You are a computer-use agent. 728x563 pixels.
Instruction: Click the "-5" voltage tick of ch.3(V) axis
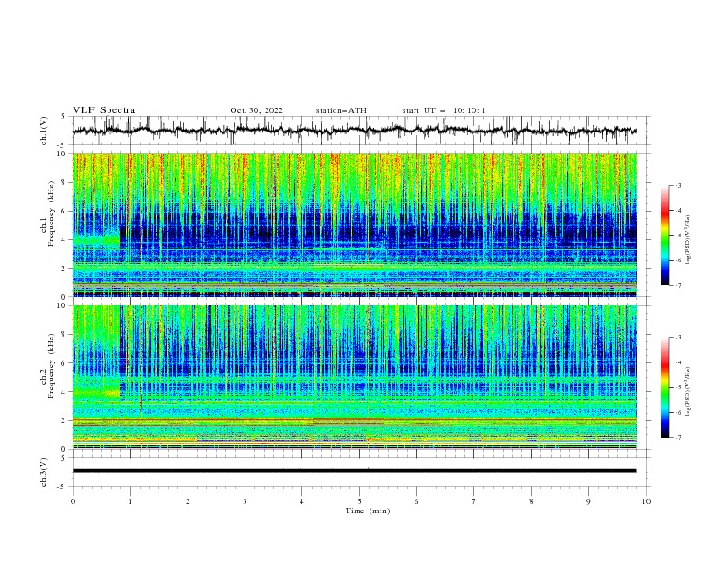click(63, 487)
